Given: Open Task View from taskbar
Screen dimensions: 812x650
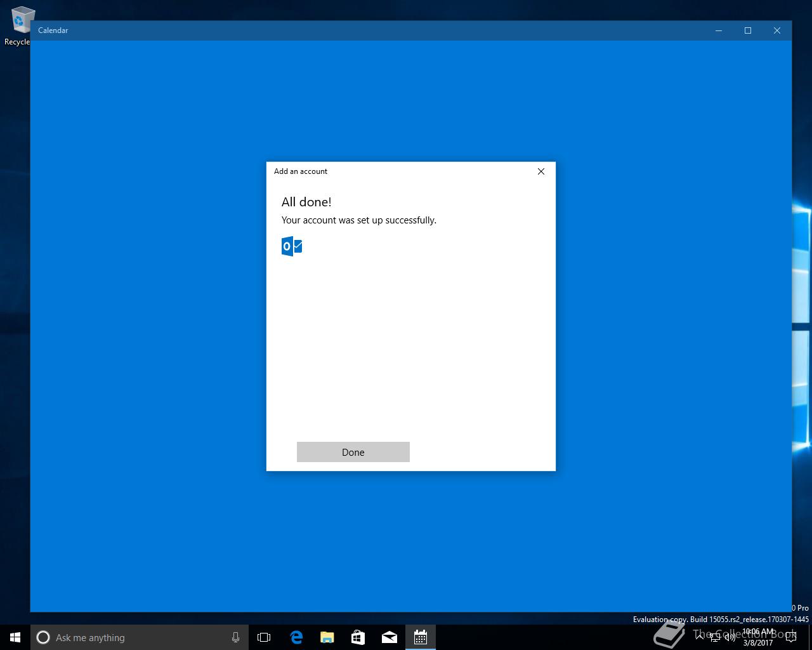Looking at the screenshot, I should tap(264, 637).
